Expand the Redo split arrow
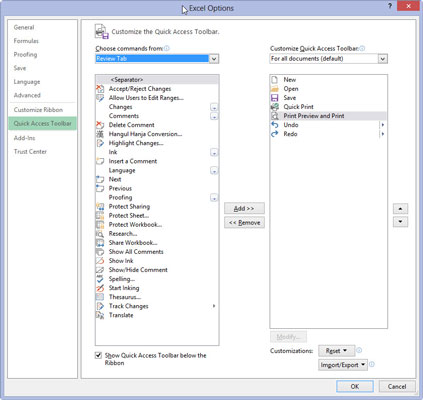This screenshot has height=400, width=423. [x=383, y=134]
